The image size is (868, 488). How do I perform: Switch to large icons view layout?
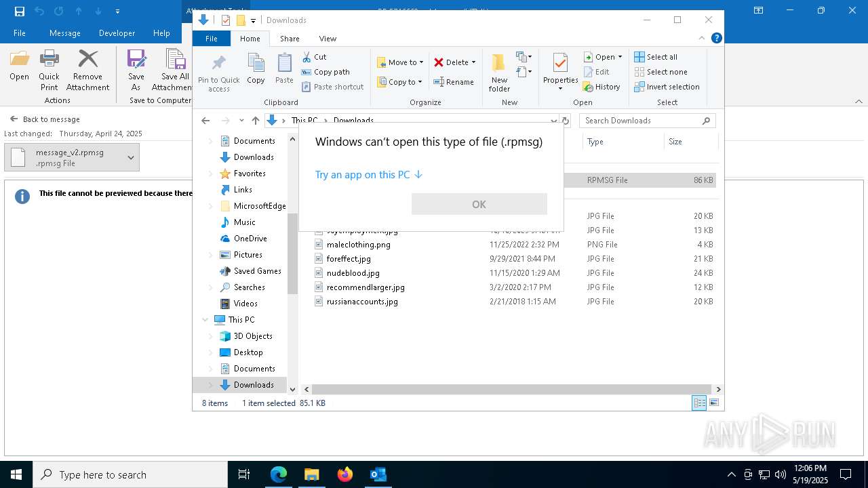pyautogui.click(x=713, y=403)
